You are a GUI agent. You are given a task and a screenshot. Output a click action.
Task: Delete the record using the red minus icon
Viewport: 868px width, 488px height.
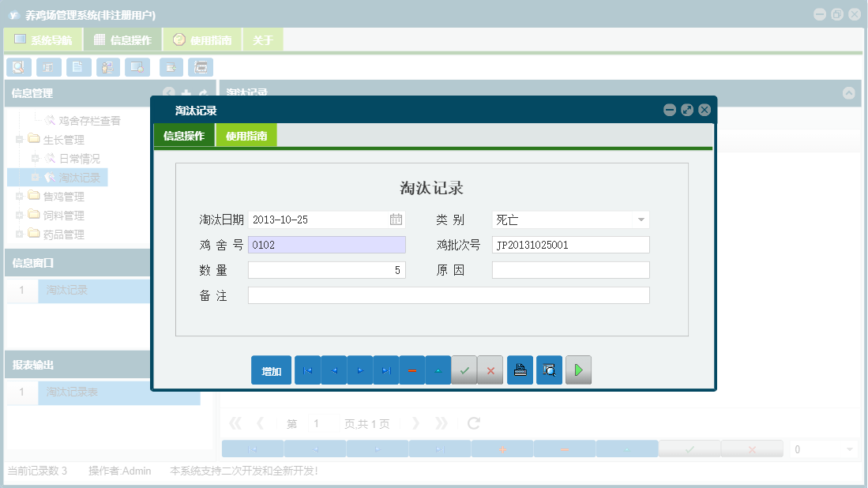click(412, 370)
